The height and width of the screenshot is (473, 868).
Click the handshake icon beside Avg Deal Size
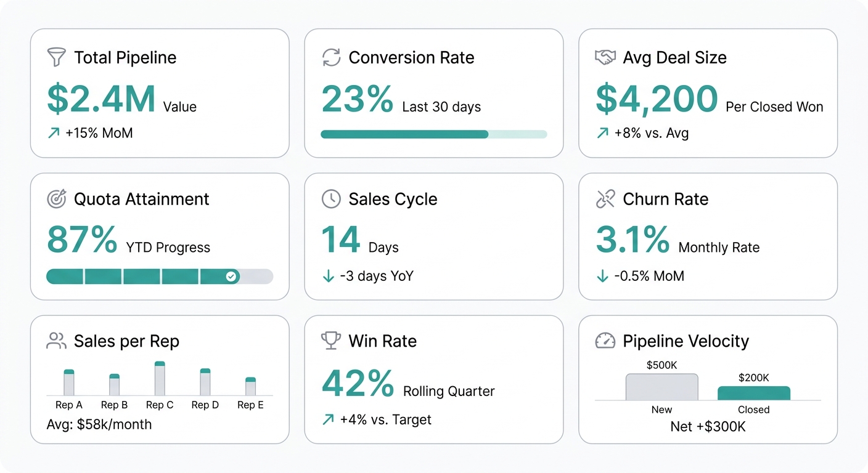click(x=605, y=58)
